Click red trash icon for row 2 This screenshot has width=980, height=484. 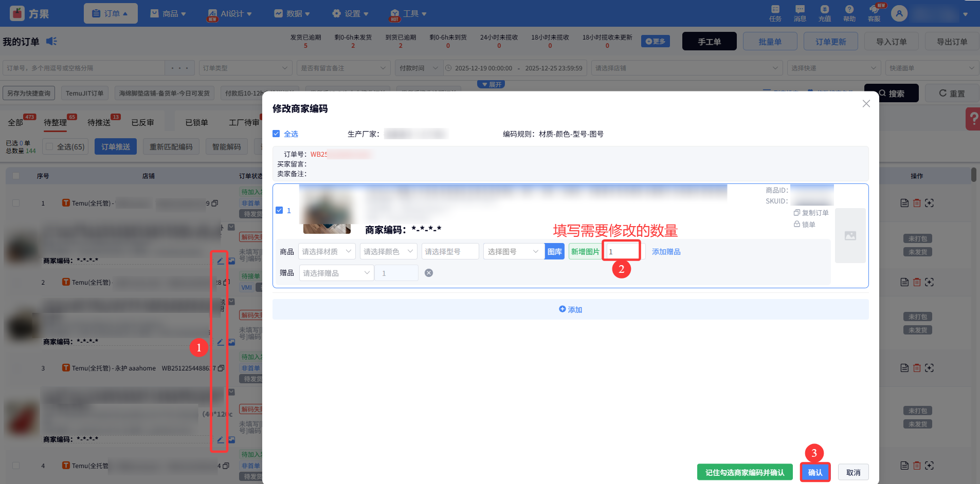917,282
